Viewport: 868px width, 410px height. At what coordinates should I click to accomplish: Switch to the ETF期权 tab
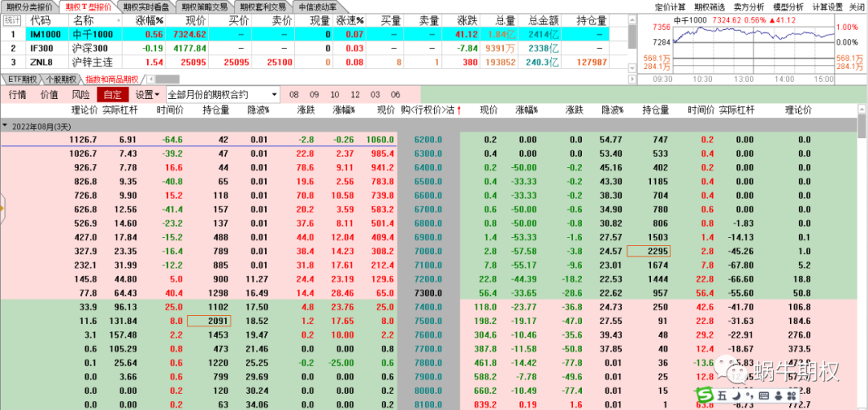22,80
